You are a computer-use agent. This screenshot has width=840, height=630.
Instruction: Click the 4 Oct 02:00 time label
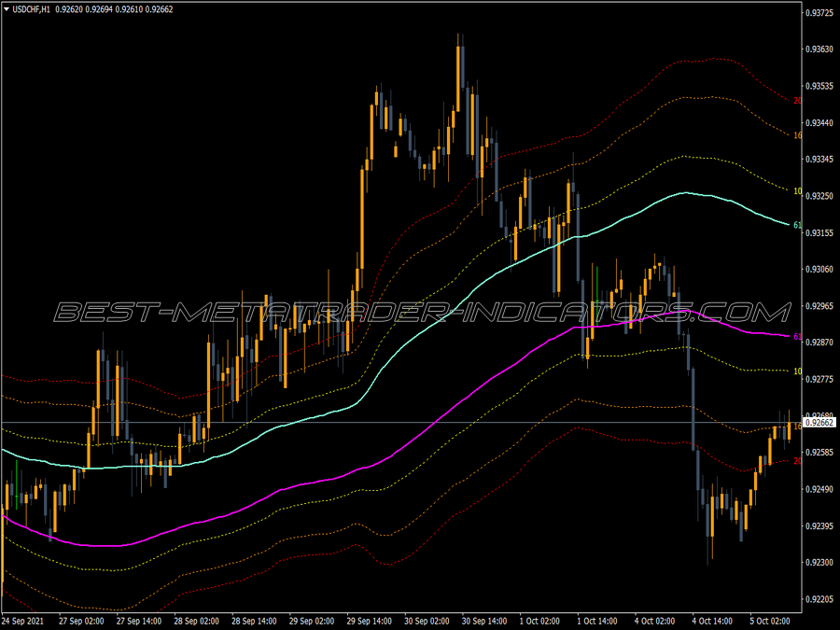tap(655, 621)
